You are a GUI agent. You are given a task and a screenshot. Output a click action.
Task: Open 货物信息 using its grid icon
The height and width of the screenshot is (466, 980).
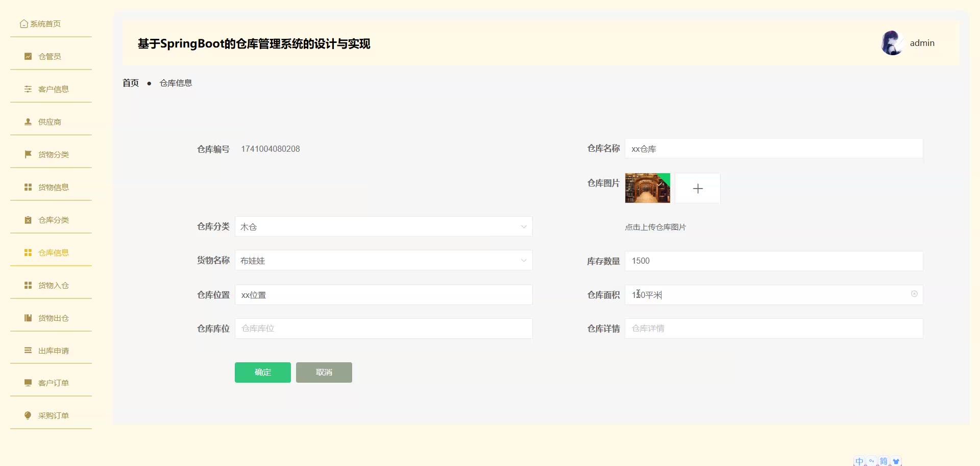click(x=28, y=187)
